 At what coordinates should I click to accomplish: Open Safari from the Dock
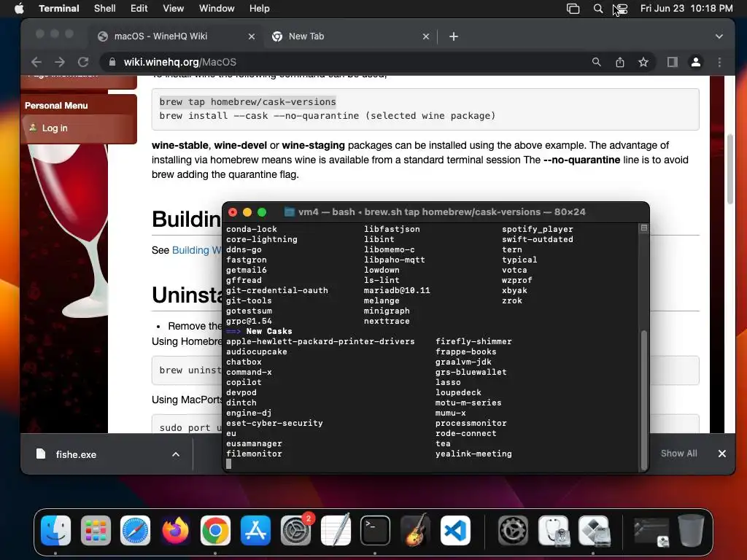(x=135, y=531)
